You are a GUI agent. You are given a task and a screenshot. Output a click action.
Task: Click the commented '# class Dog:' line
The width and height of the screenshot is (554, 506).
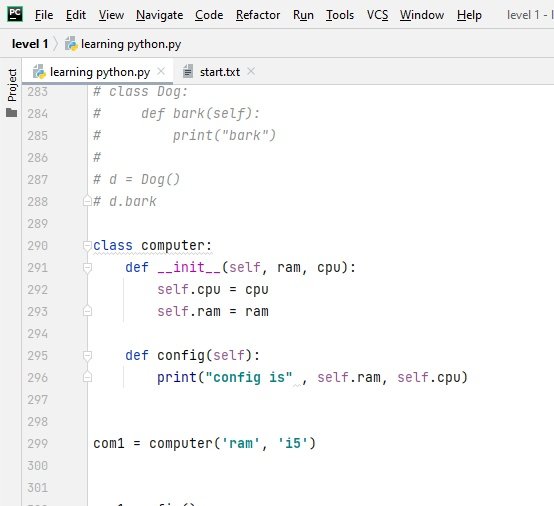click(140, 92)
